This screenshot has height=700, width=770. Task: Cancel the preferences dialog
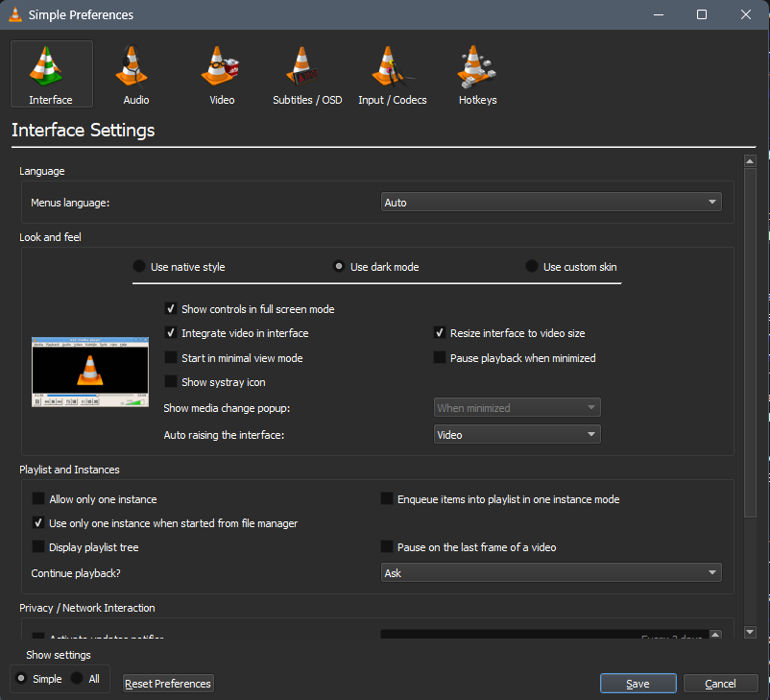coord(720,684)
